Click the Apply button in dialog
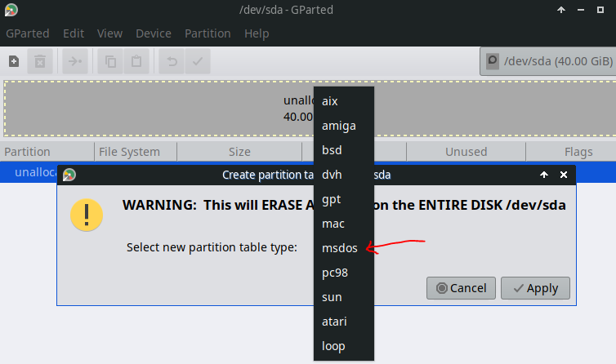 535,288
